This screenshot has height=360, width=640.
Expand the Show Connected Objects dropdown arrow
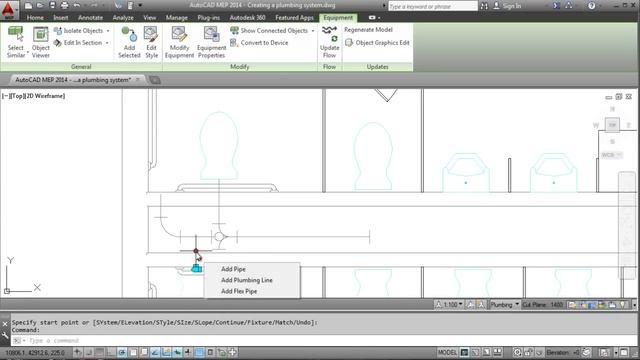(313, 31)
